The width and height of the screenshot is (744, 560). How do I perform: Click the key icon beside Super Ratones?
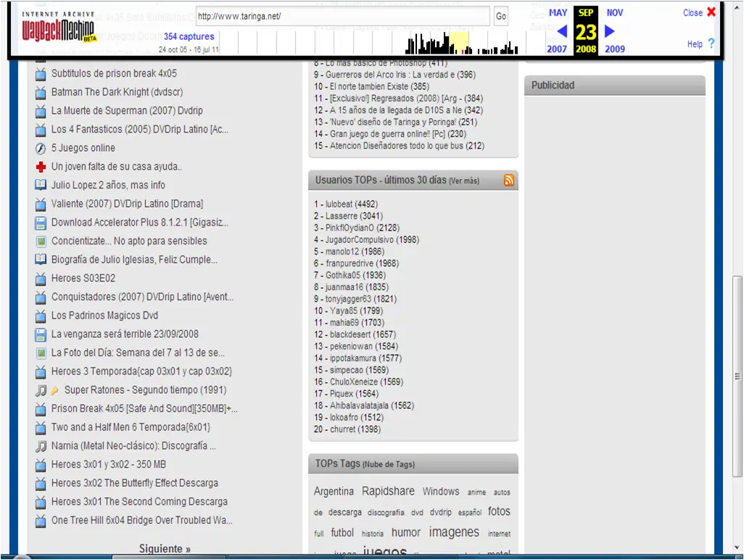click(54, 390)
